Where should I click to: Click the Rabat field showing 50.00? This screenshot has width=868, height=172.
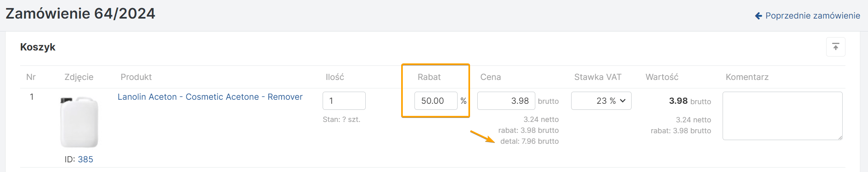[435, 101]
